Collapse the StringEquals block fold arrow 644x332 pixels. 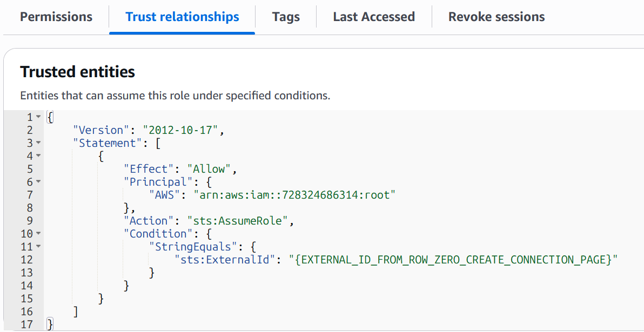click(38, 247)
